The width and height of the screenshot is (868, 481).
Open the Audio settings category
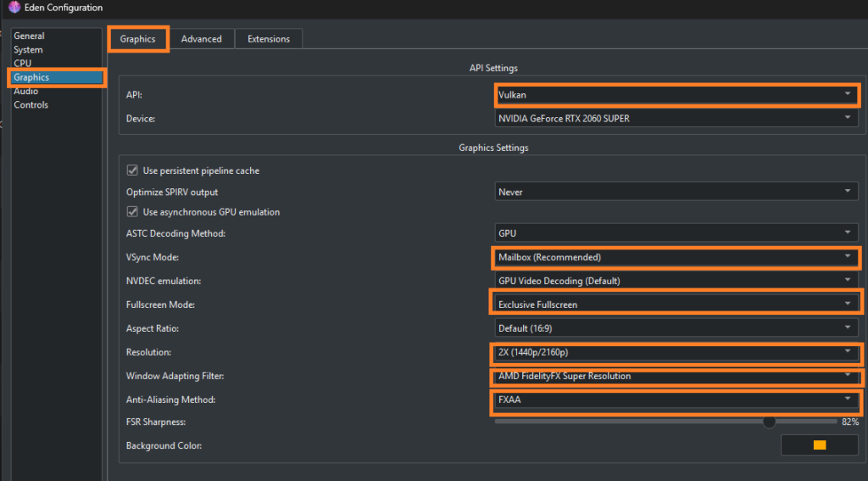tap(25, 91)
